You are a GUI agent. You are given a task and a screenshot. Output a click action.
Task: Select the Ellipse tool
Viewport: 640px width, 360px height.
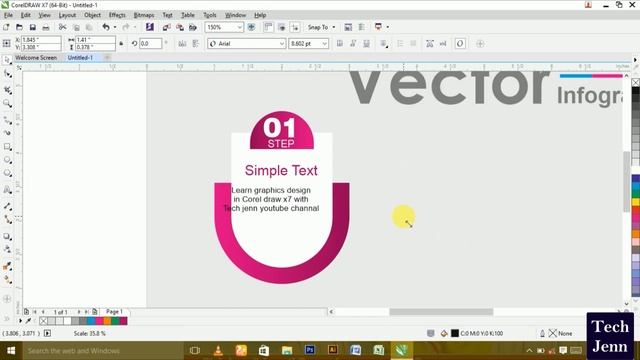click(x=7, y=160)
